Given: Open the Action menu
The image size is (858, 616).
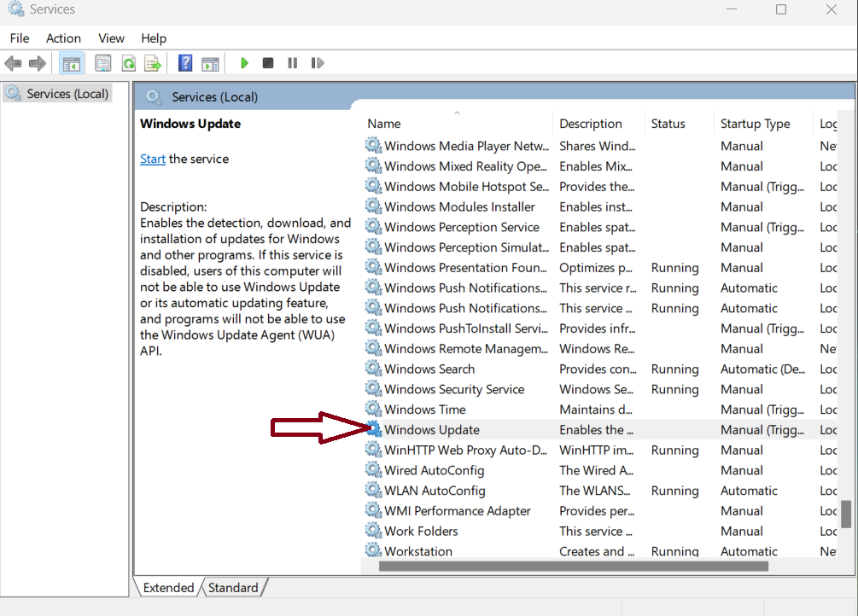Looking at the screenshot, I should point(63,38).
